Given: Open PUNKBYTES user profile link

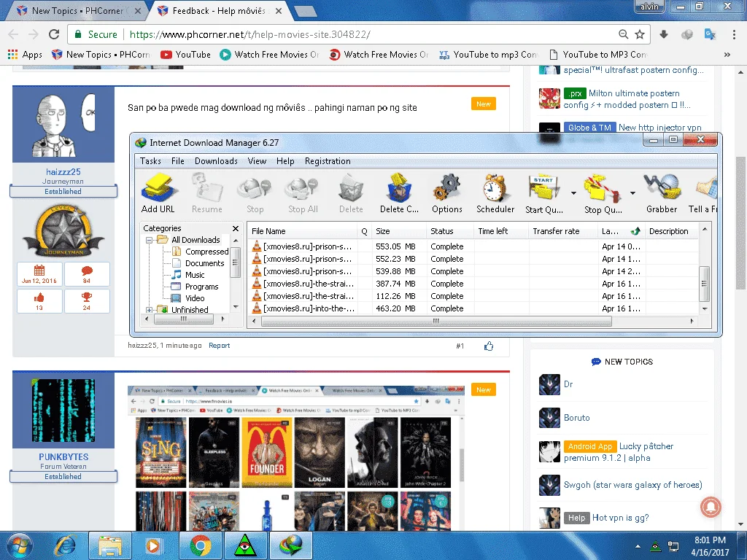Looking at the screenshot, I should 63,456.
